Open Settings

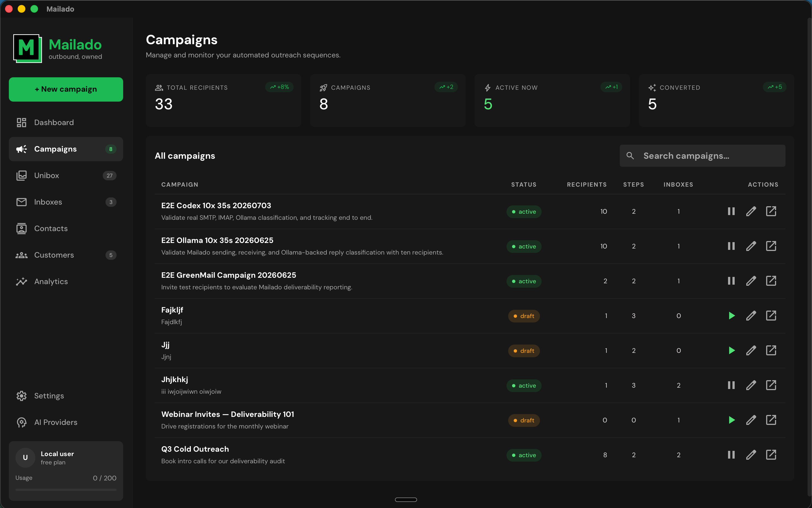coord(66,396)
